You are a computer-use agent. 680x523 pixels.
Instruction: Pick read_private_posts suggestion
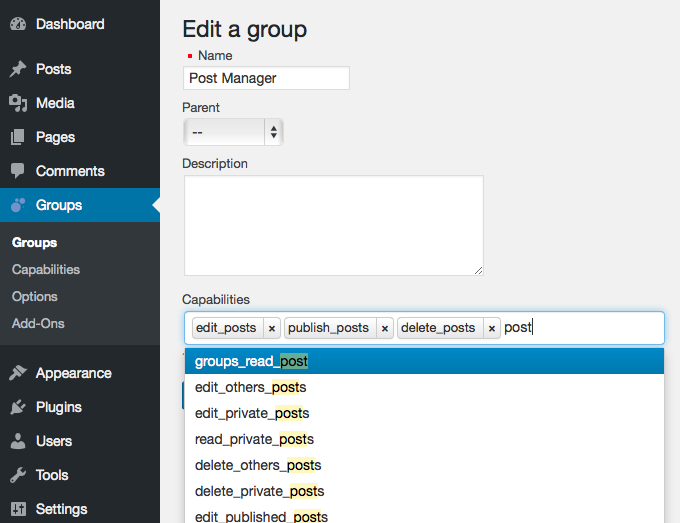[x=254, y=439]
